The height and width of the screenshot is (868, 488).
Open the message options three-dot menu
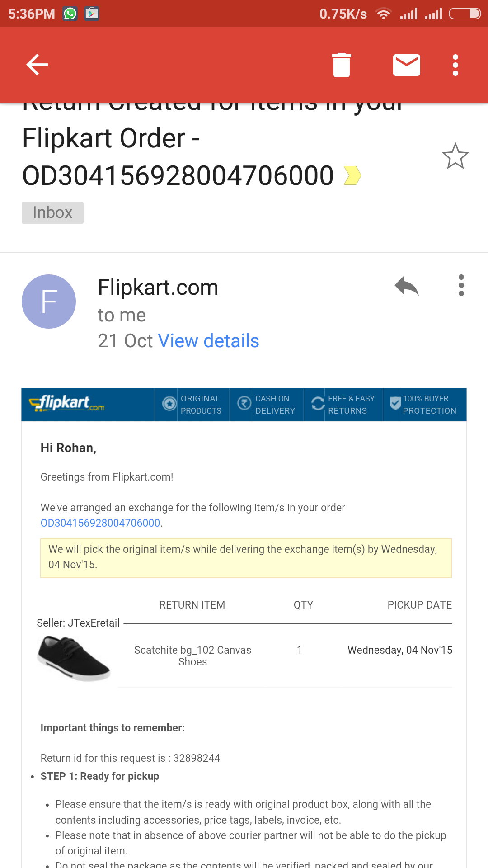coord(461,286)
